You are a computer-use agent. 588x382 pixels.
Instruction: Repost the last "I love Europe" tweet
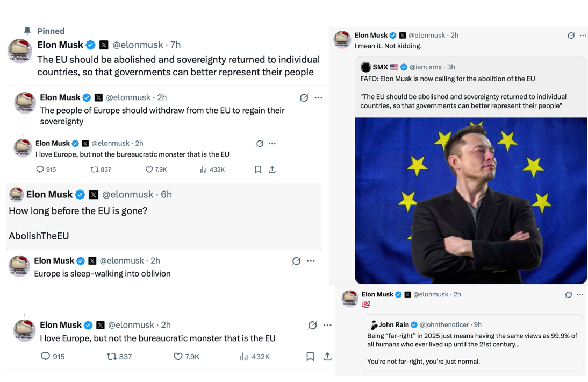[112, 356]
